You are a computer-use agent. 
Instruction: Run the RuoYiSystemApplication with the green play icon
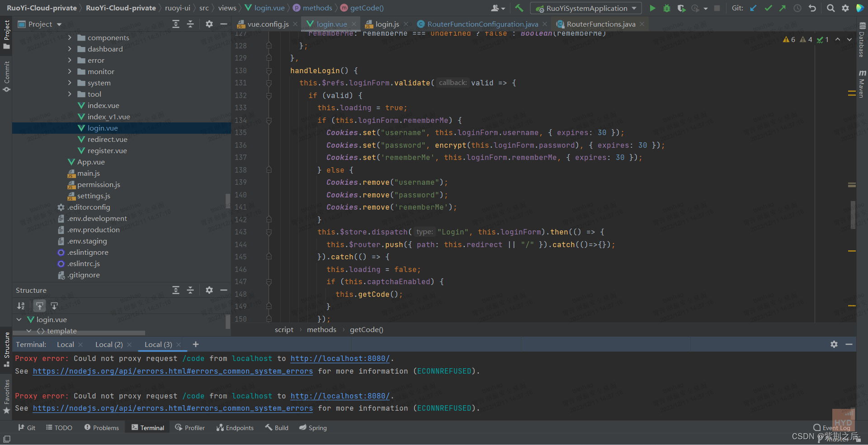(x=652, y=8)
